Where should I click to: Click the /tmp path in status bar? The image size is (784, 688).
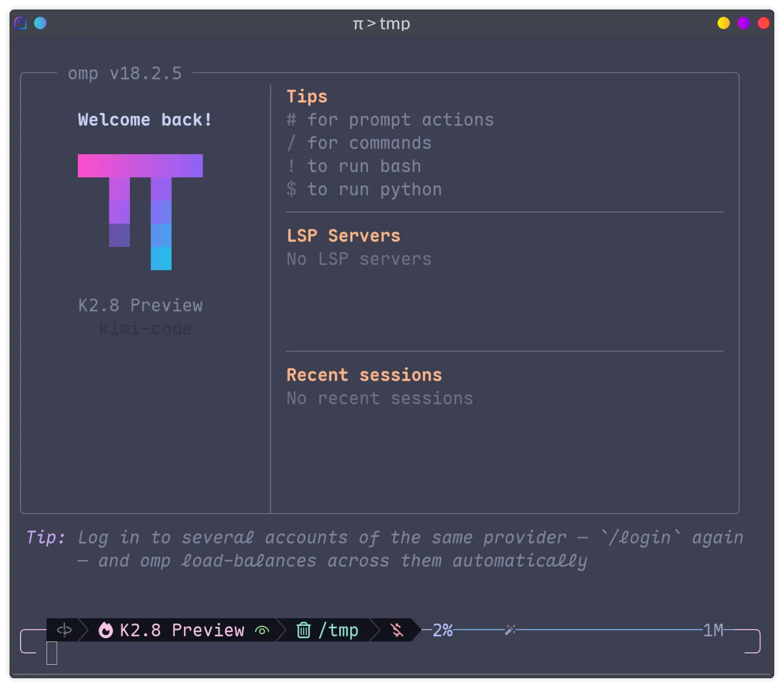(x=338, y=630)
